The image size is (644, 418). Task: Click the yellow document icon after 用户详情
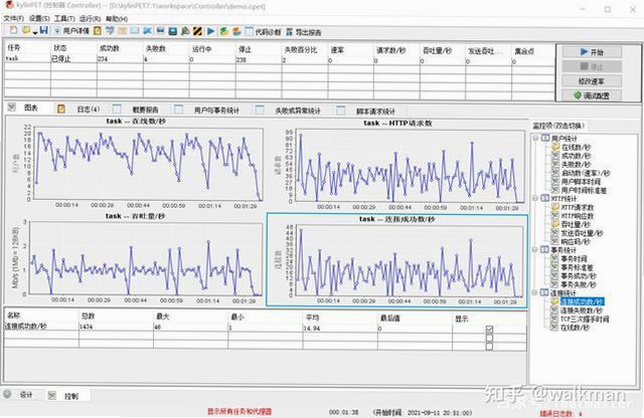click(x=97, y=31)
